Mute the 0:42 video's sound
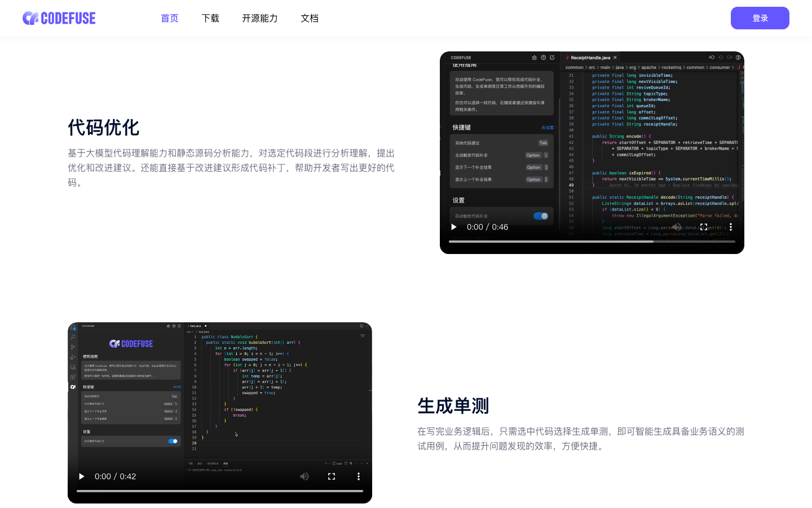Screen dimensions: 812x508 pos(304,476)
